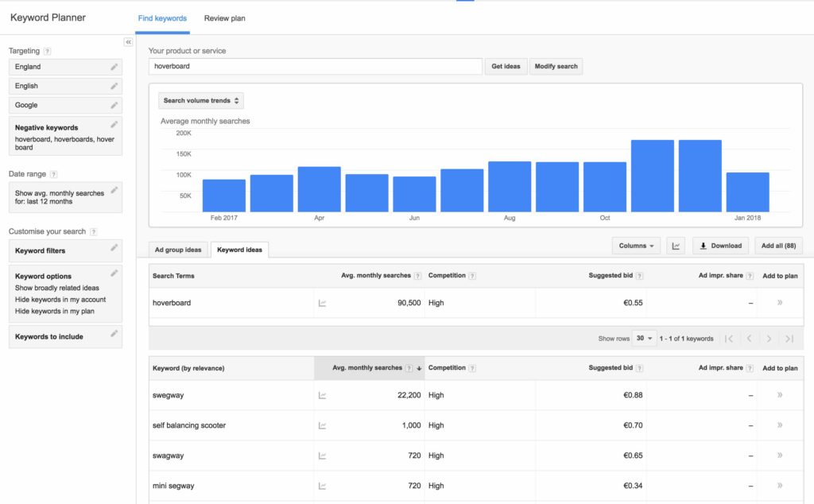Show trend chart for mini segway row

(x=322, y=487)
